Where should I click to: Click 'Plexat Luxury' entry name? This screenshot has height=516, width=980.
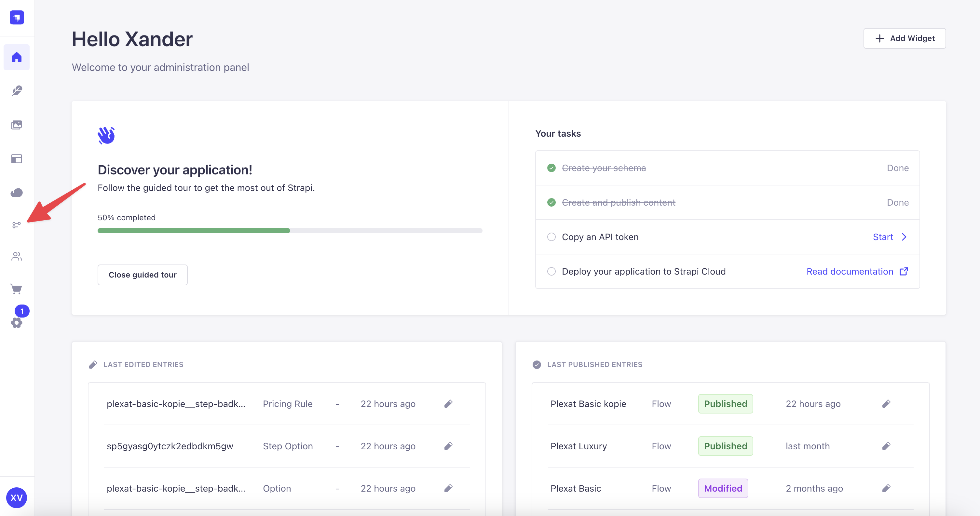pos(578,446)
